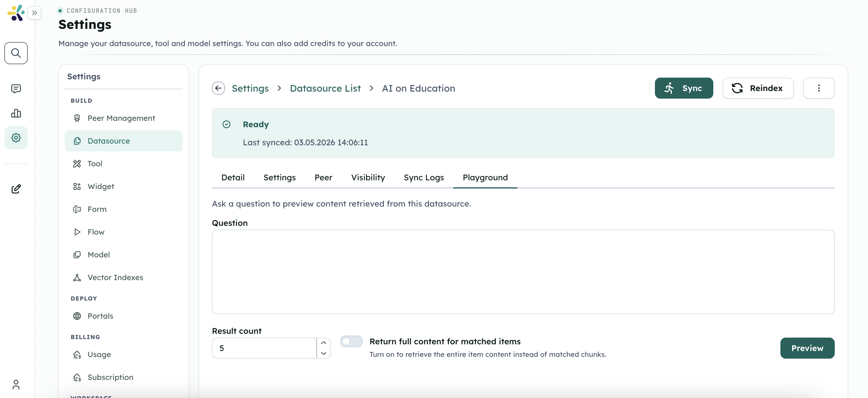Click the Model icon
Screen dimensions: 868x398
(x=77, y=254)
